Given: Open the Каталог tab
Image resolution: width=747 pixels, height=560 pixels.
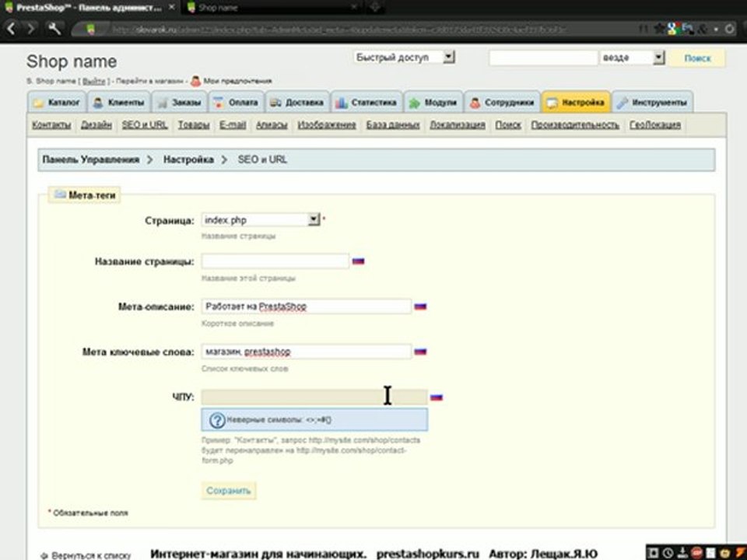Looking at the screenshot, I should pos(57,103).
